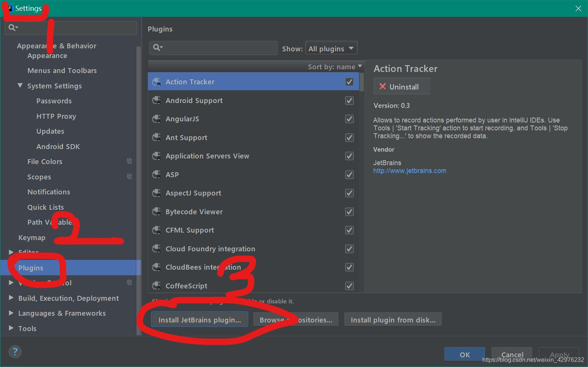588x367 pixels.
Task: Select Android SDK settings
Action: [x=58, y=146]
